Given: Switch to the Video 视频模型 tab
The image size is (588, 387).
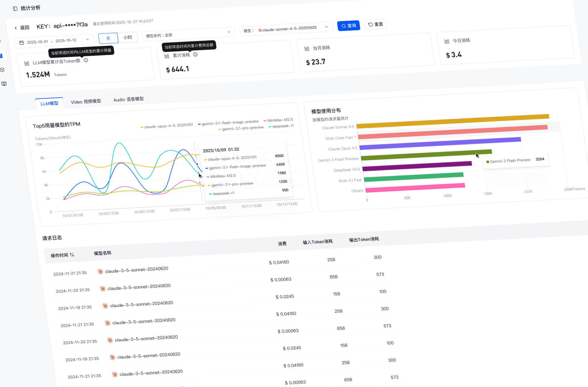Looking at the screenshot, I should click(x=86, y=101).
